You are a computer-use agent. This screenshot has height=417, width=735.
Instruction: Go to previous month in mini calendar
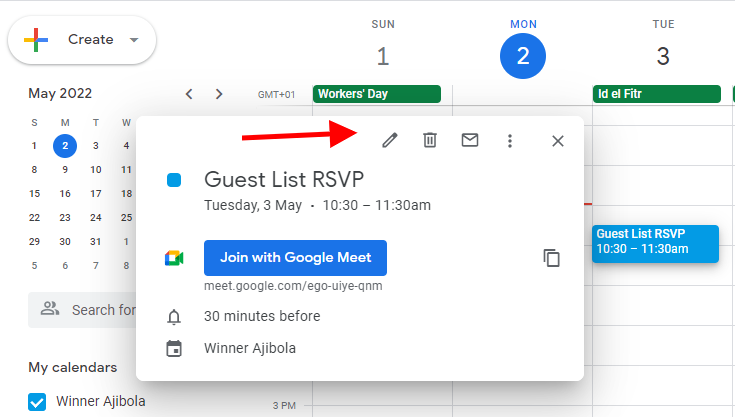coord(189,94)
